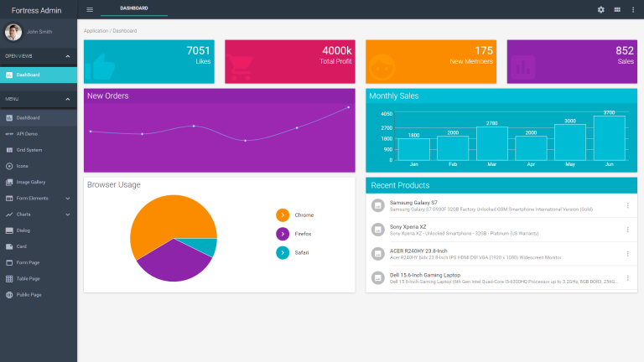
Task: Click John Smith's avatar photo
Action: 13,32
